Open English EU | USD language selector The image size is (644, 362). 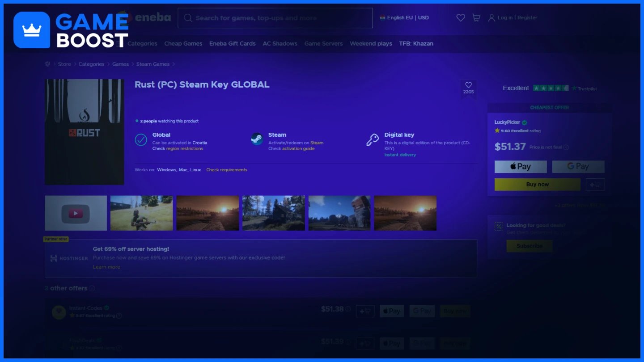coord(404,18)
